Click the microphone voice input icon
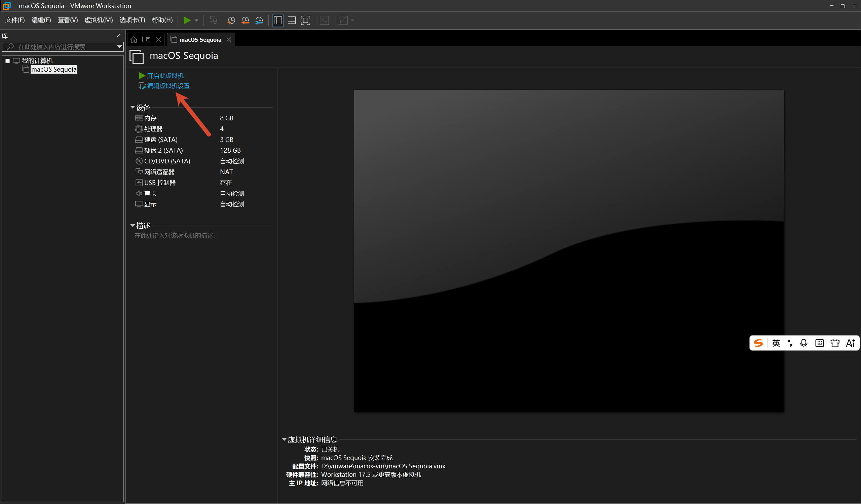The height and width of the screenshot is (504, 861). tap(804, 343)
